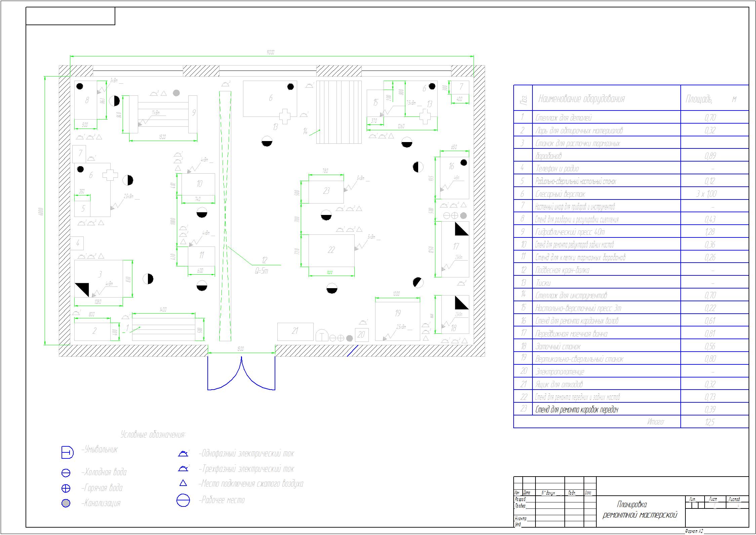Click the Подвесная кран-балка row

coord(631,270)
